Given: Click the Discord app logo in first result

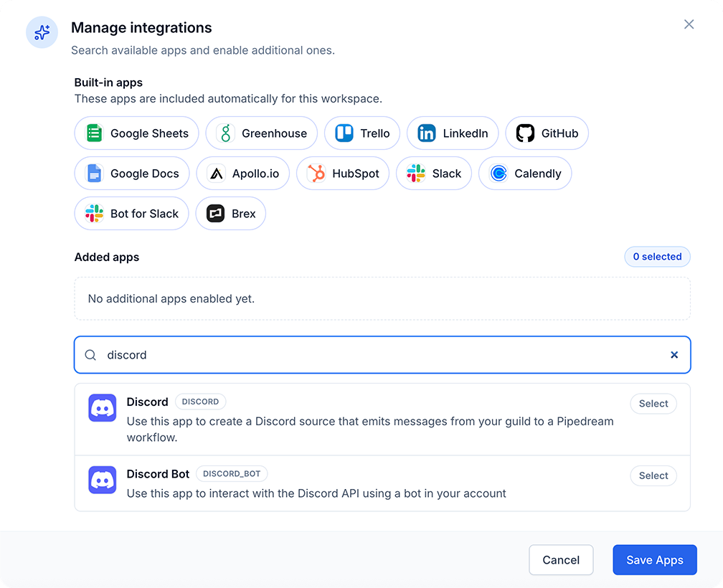Looking at the screenshot, I should click(x=103, y=408).
